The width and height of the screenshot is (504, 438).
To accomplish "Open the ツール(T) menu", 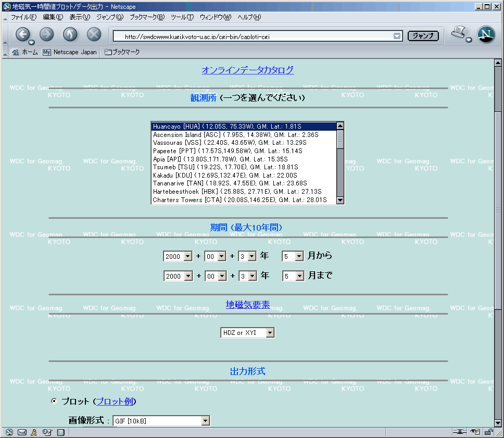I will click(182, 17).
